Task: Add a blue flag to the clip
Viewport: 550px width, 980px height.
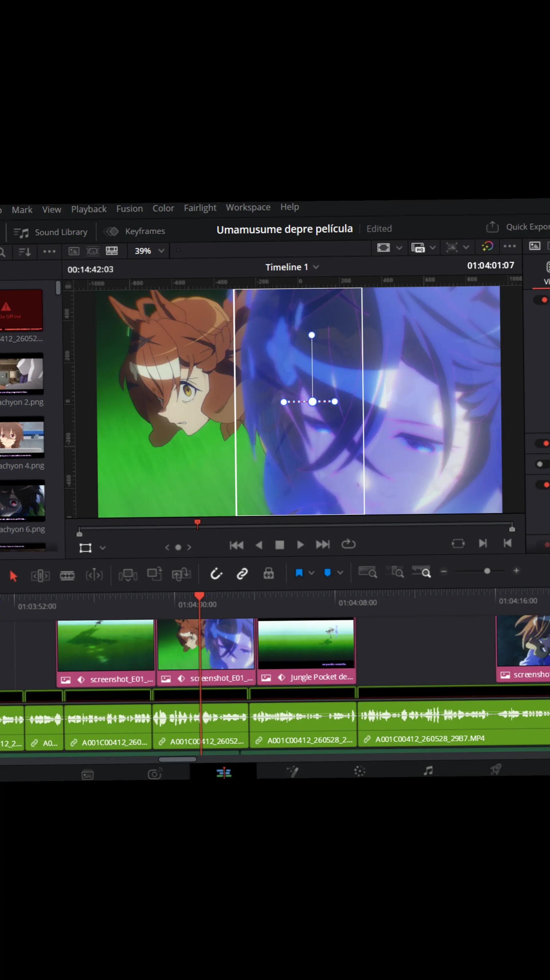Action: pyautogui.click(x=299, y=573)
